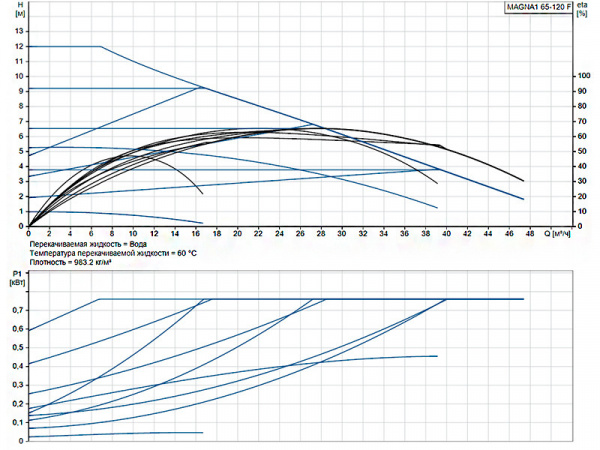600x450 pixels.
Task: Select the 0.7 tick on the P1 axis
Action: click(15, 310)
